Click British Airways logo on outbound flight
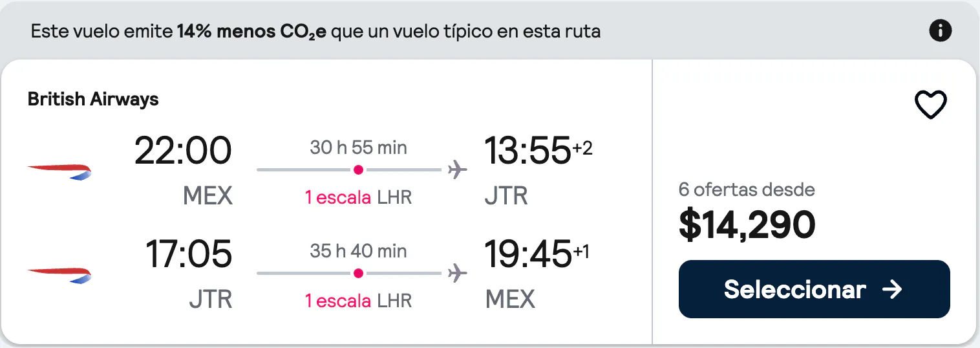The image size is (980, 348). coord(59,171)
